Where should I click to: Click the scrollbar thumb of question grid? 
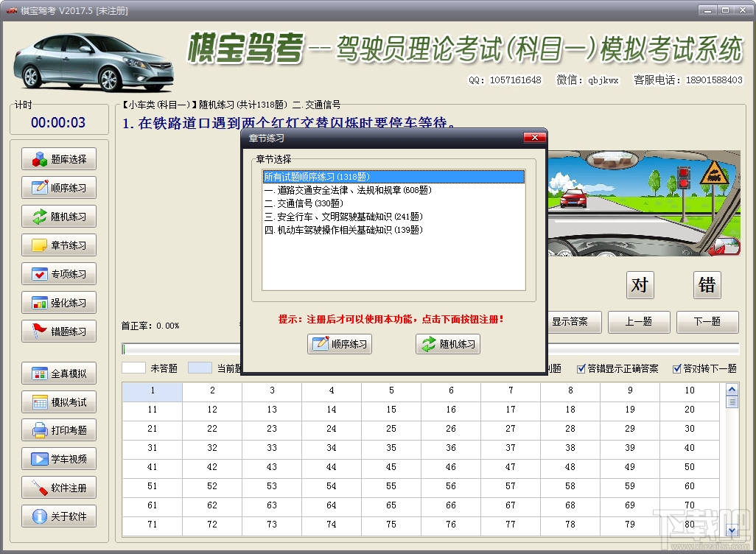[732, 402]
